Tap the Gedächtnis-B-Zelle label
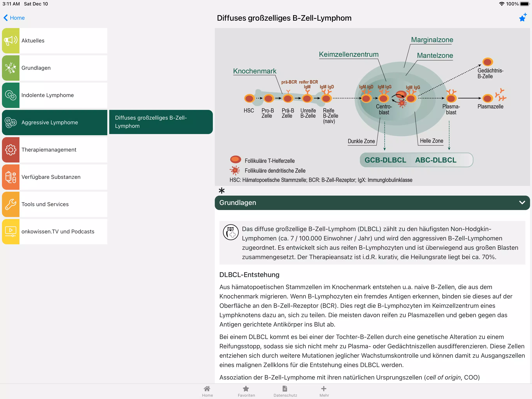 (490, 73)
